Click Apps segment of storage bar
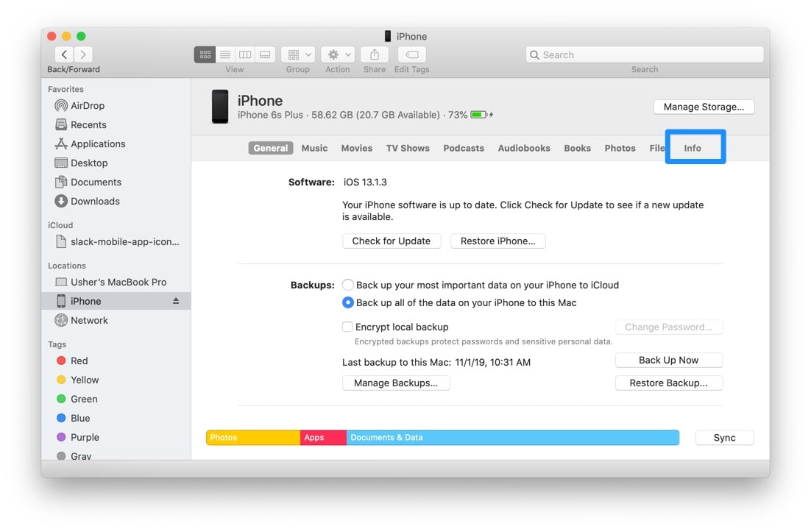The width and height of the screenshot is (811, 532). (x=323, y=437)
